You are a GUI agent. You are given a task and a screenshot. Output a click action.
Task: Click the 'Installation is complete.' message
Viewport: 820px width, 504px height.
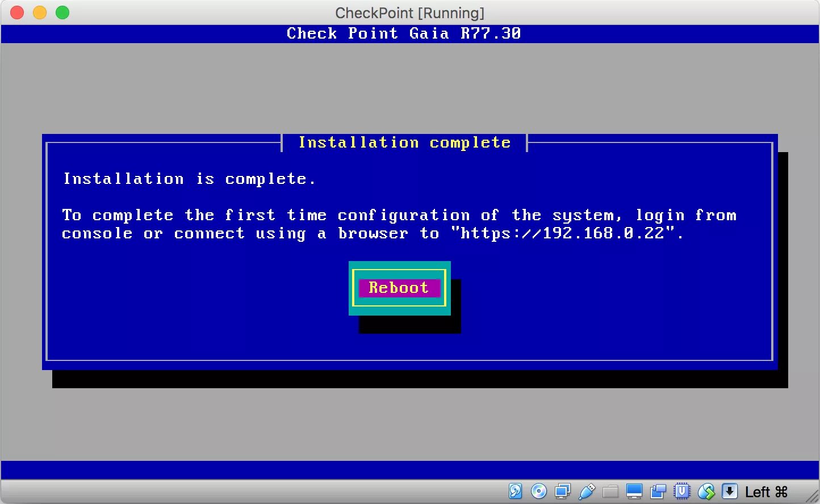pos(189,179)
